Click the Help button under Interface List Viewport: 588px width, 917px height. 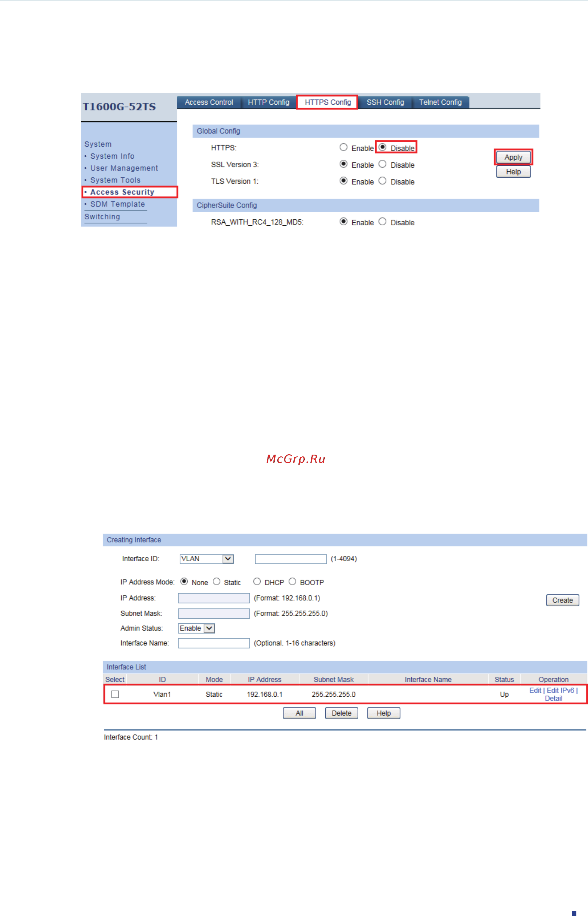[x=384, y=713]
